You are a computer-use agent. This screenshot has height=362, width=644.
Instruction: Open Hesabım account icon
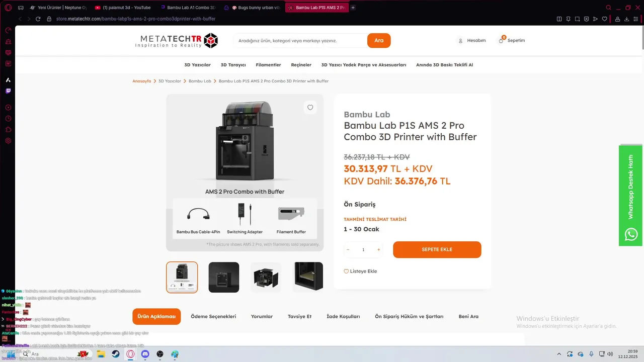460,40
